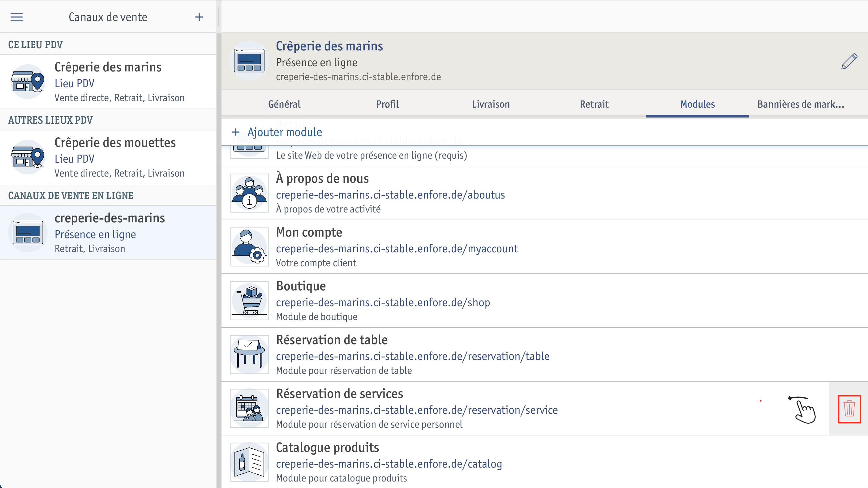
Task: Click the Réservation de table title
Action: click(x=332, y=340)
